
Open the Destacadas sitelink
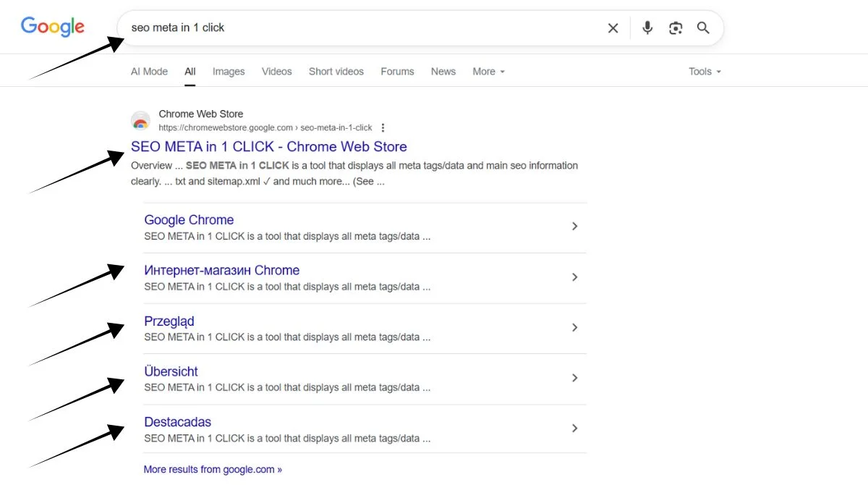tap(178, 422)
